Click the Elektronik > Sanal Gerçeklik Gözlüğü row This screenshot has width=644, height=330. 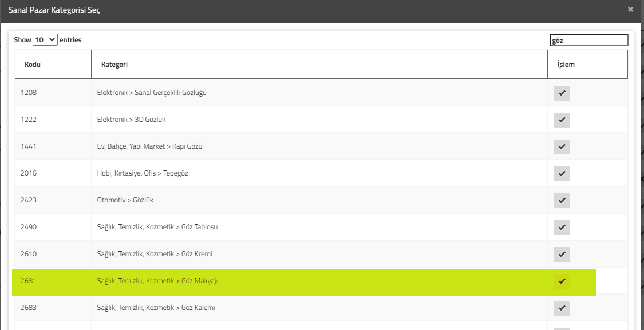321,93
